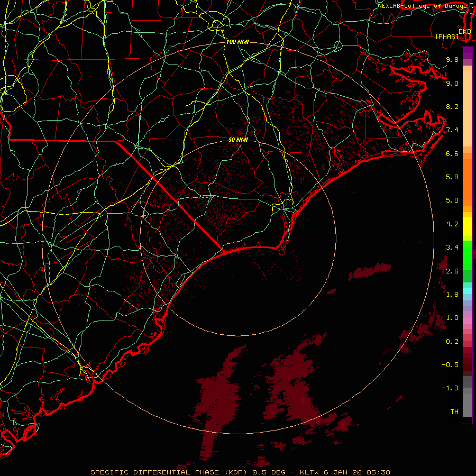Click the "TH" threshold label on the scale
The image size is (476, 476).
[x=454, y=412]
